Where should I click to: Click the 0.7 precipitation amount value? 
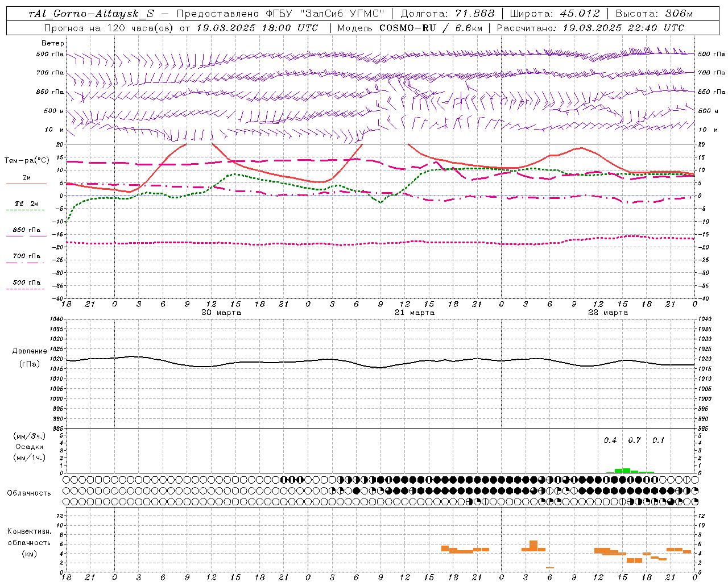point(634,440)
